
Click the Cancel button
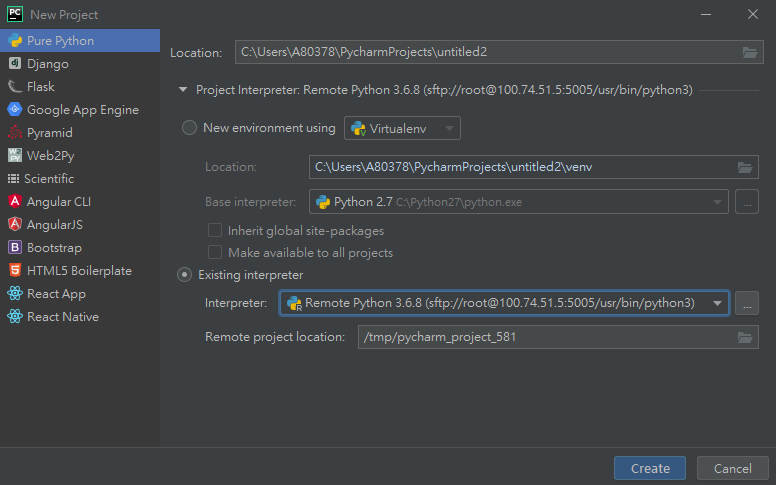coord(732,468)
